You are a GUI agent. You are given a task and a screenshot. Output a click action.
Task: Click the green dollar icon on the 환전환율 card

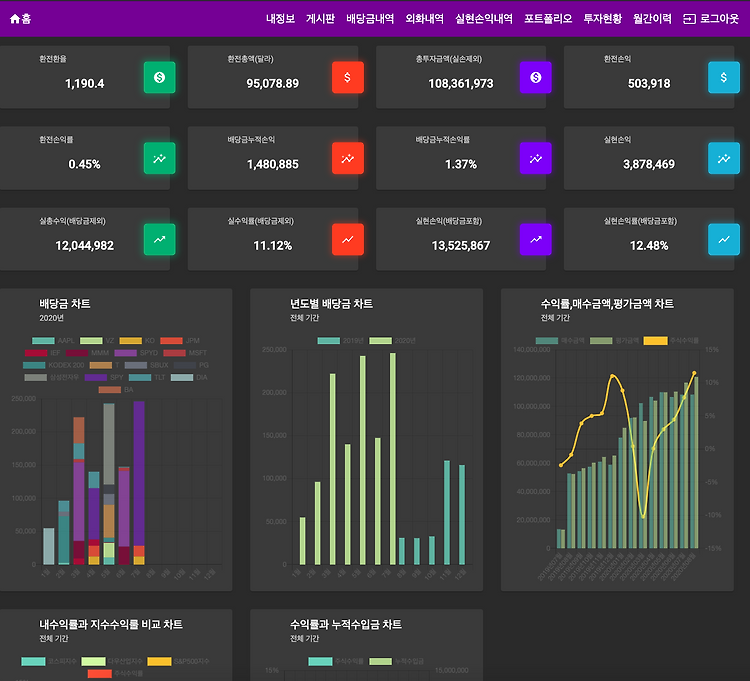tap(159, 77)
